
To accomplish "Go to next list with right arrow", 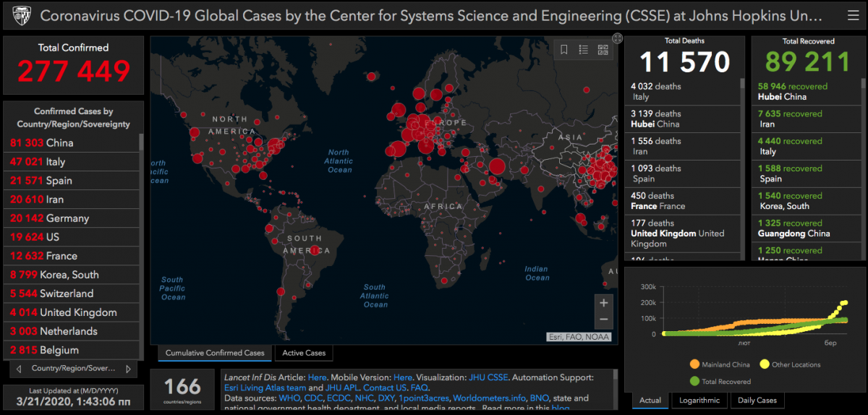I will tap(128, 369).
